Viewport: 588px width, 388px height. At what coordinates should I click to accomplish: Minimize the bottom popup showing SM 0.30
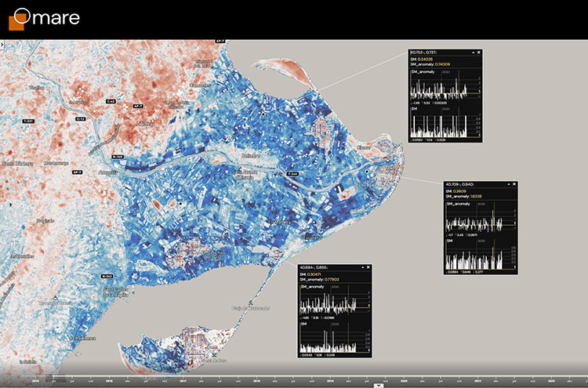[x=363, y=267]
